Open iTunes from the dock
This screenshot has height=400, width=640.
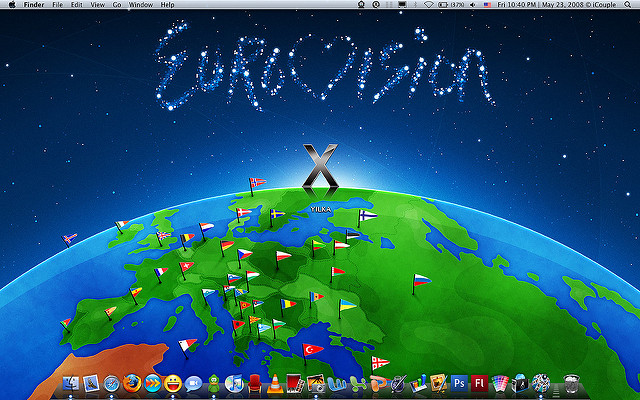[x=234, y=383]
